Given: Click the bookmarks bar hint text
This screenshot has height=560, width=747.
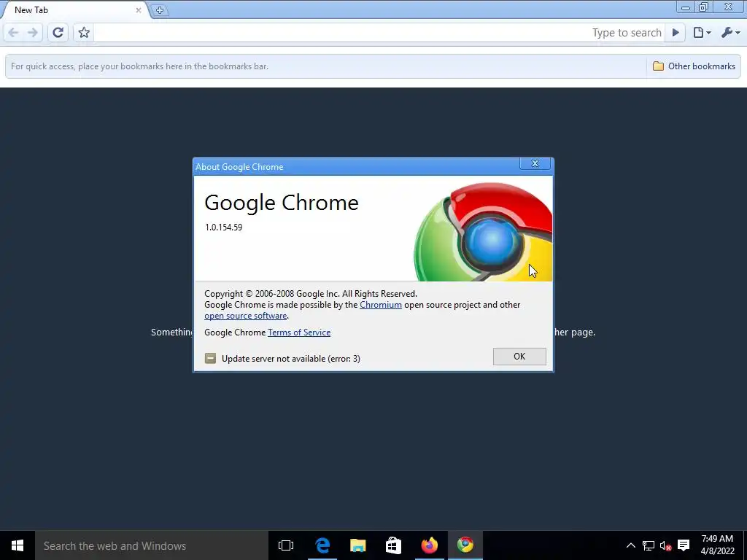Looking at the screenshot, I should [x=139, y=66].
